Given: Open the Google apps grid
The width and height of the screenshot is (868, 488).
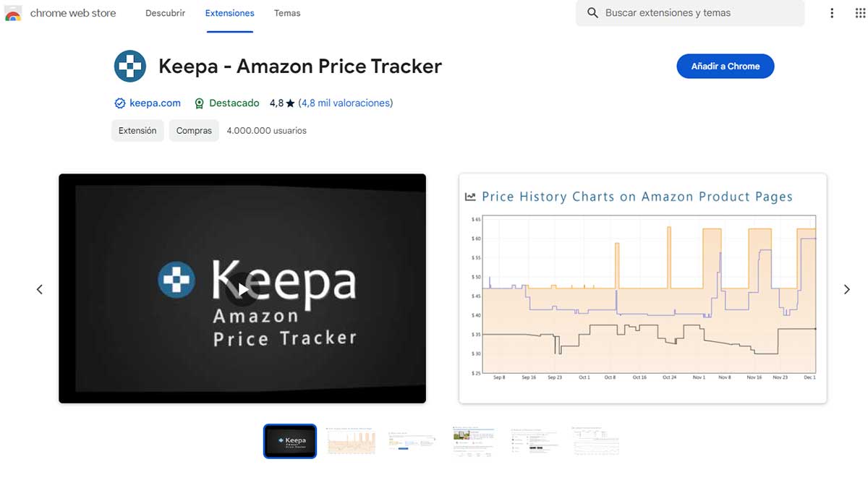Looking at the screenshot, I should click(861, 13).
